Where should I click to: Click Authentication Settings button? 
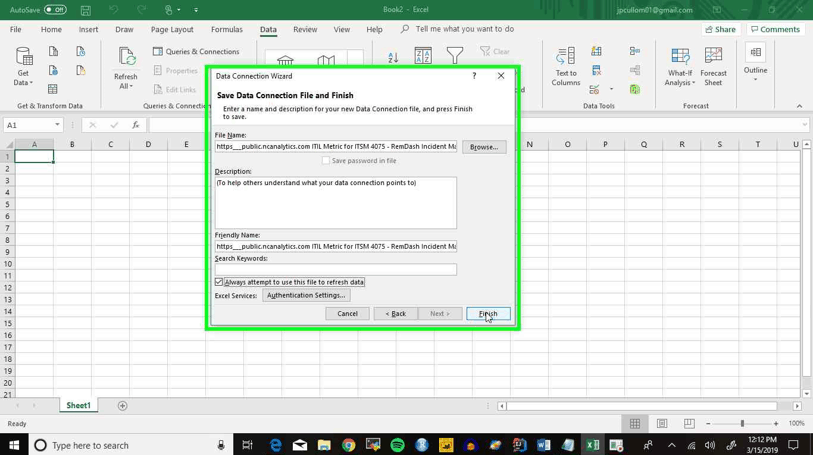pyautogui.click(x=306, y=295)
